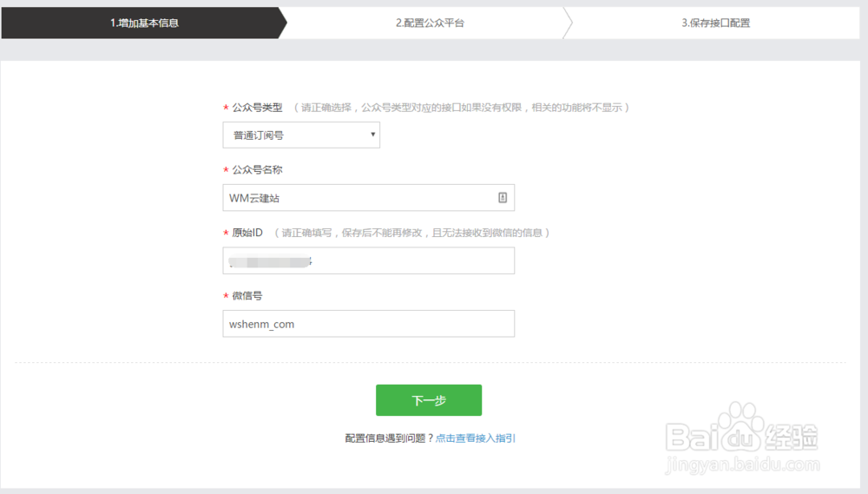868x494 pixels.
Task: Open the 点击查看接入指引 link
Action: click(476, 438)
